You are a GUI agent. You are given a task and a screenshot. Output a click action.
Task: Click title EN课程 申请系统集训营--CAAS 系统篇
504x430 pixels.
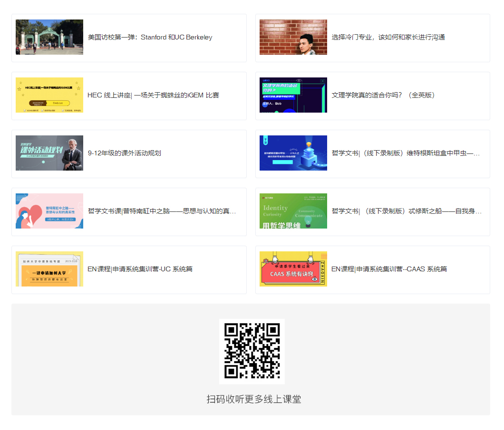pyautogui.click(x=389, y=269)
